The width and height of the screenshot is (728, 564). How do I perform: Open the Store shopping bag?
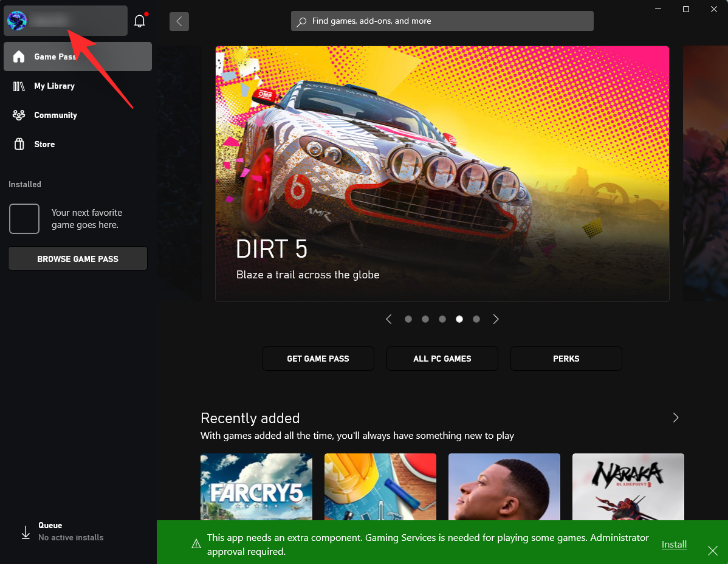click(19, 144)
